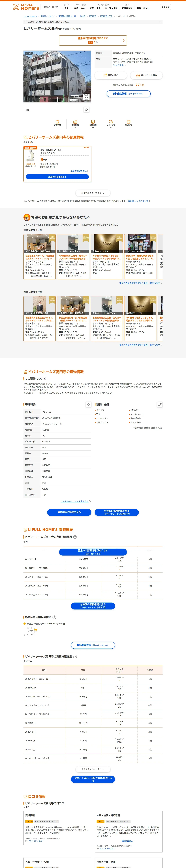
Task: Open 募集中の部屋情報があります banner at top
Action: [x=93, y=41]
